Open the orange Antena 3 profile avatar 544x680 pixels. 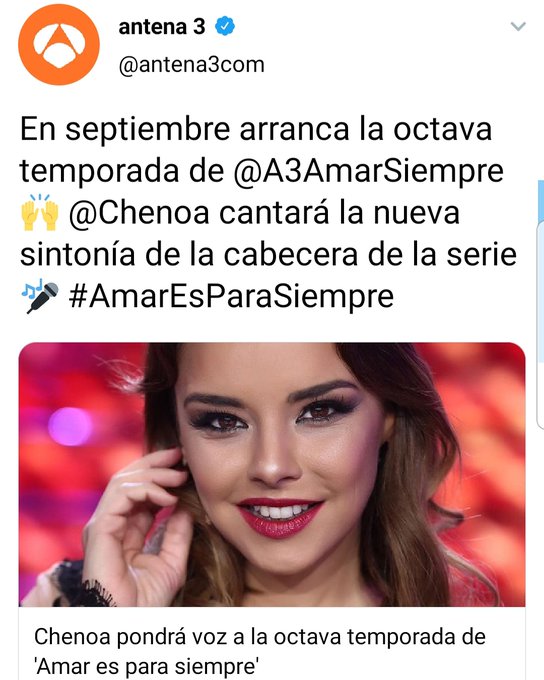(59, 45)
